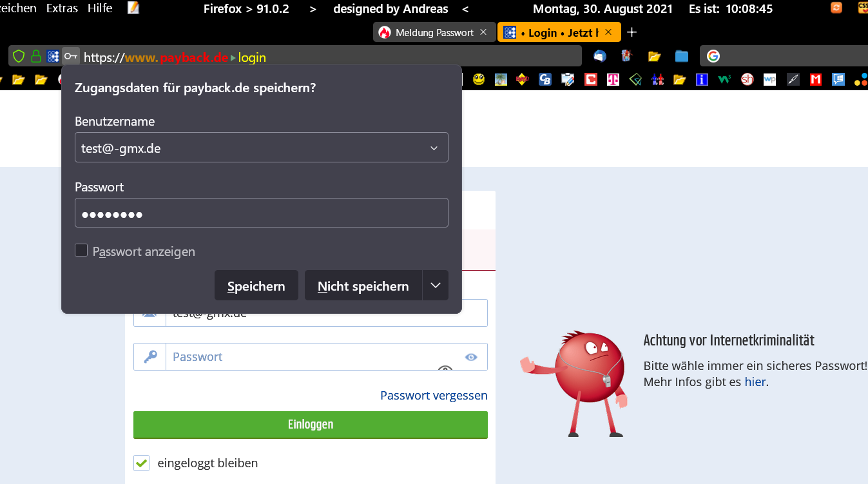Click the Speichern button
The image size is (868, 484).
coord(256,286)
